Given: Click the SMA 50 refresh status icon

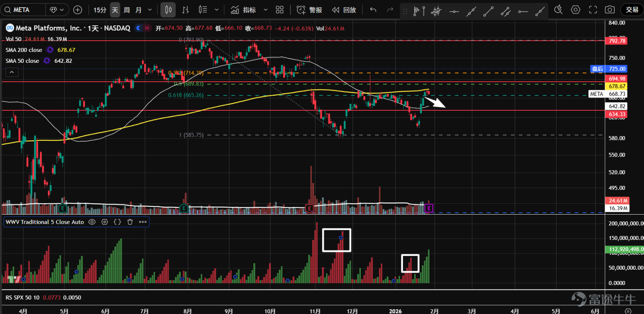Looking at the screenshot, I should pos(47,61).
